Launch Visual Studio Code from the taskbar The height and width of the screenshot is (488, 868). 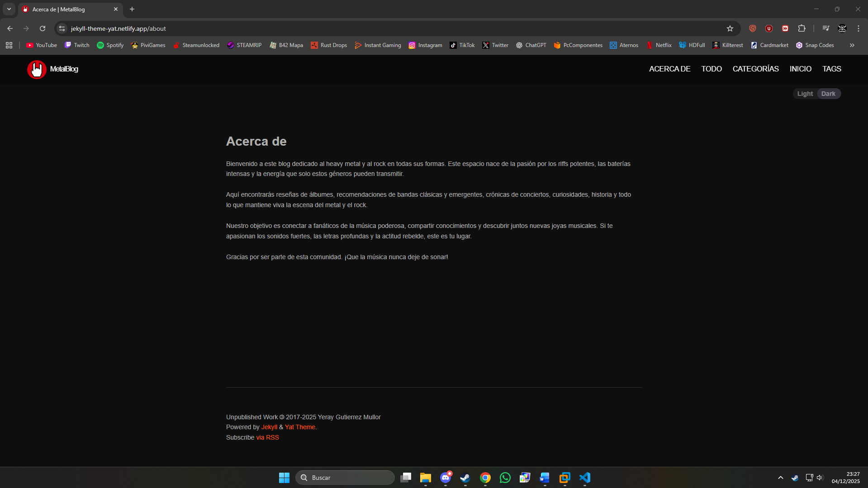[585, 478]
